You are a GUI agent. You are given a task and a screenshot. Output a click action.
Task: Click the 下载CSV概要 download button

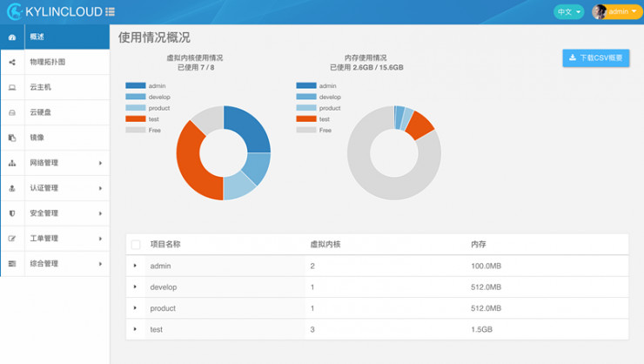click(596, 58)
